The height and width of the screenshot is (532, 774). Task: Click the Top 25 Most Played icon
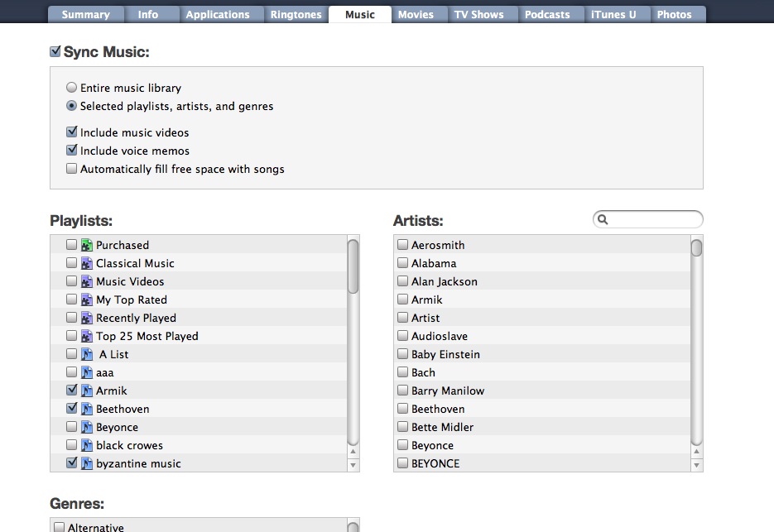tap(87, 336)
